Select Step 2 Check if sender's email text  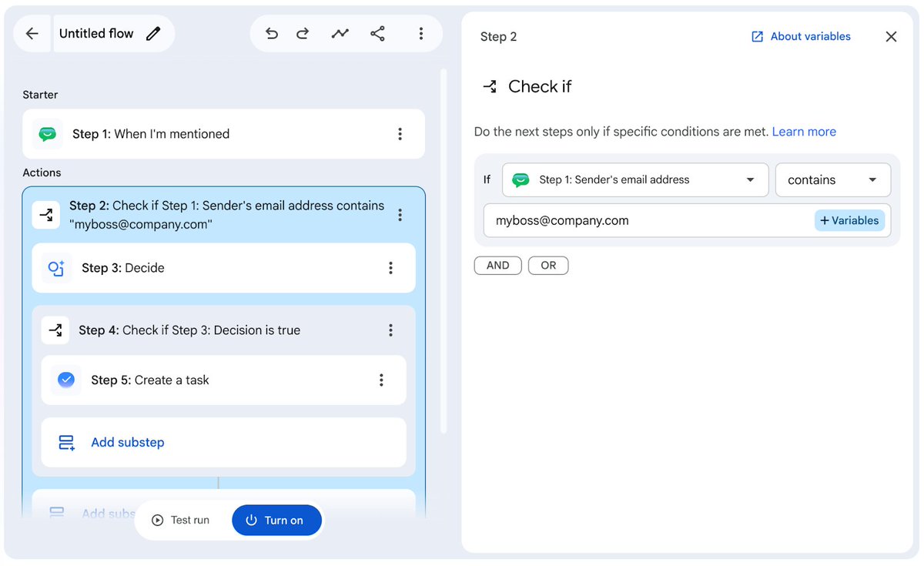[226, 215]
